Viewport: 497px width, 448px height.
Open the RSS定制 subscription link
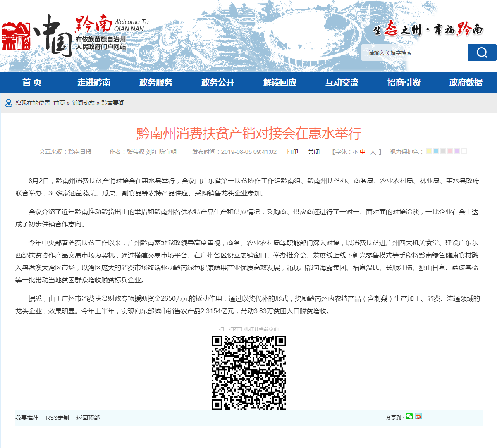58,417
